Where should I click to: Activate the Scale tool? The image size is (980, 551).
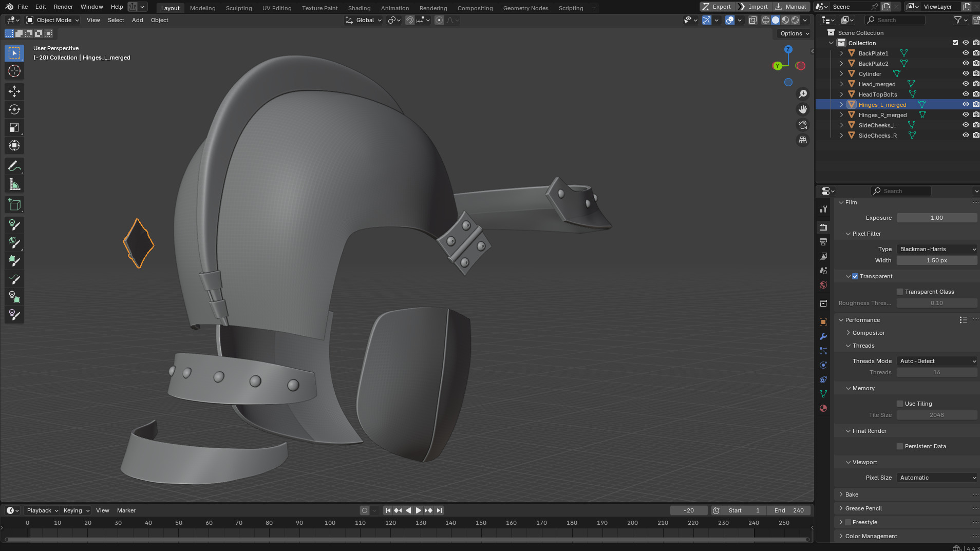click(14, 127)
